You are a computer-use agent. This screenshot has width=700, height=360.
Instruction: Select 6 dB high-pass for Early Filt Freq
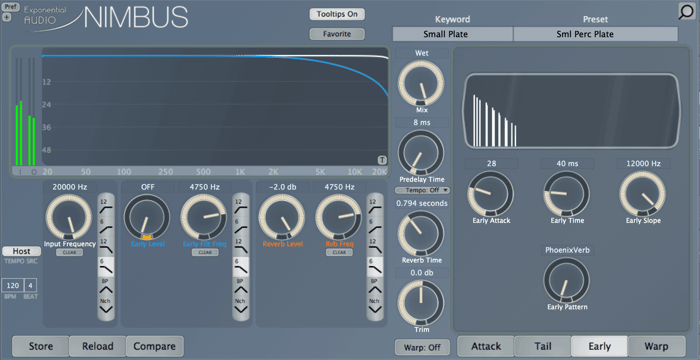[241, 226]
